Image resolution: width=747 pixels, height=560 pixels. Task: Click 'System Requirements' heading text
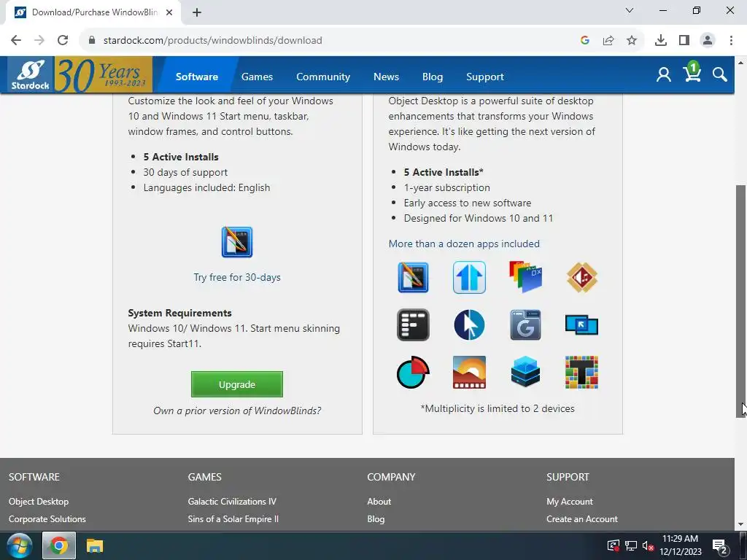coord(179,313)
